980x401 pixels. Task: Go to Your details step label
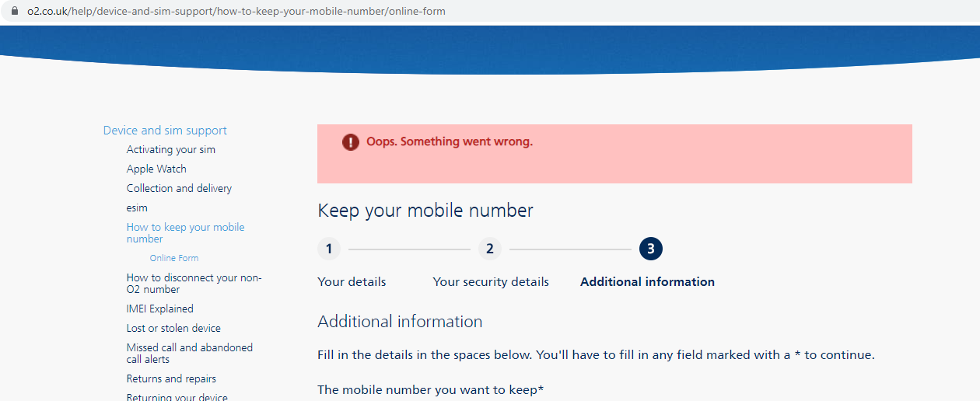click(x=352, y=281)
